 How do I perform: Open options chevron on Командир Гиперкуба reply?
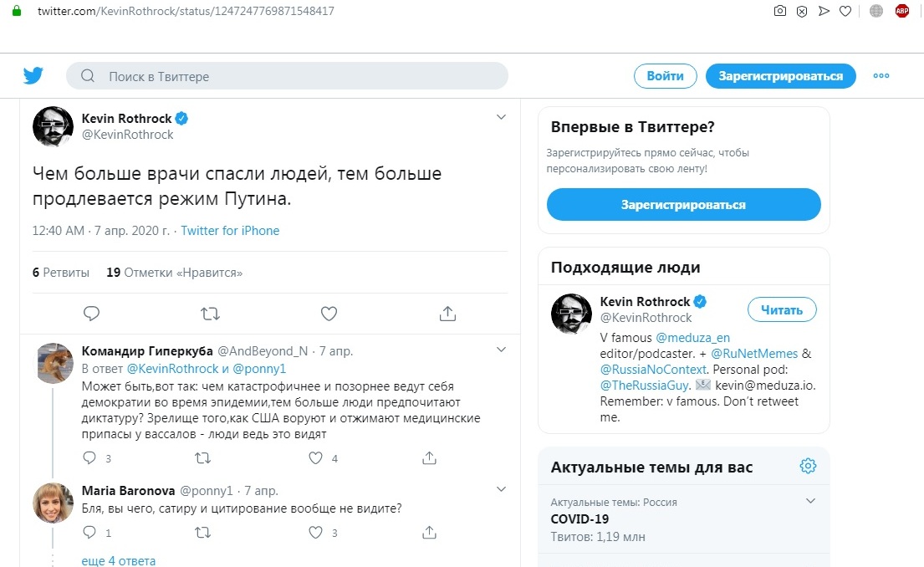(501, 350)
